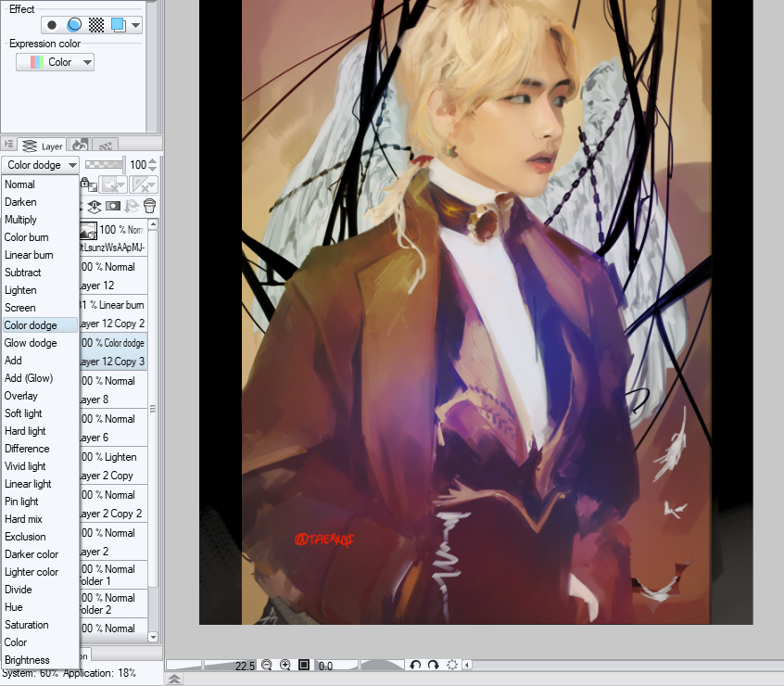Open the Layer palette menu icon
The image size is (784, 686).
(8, 145)
